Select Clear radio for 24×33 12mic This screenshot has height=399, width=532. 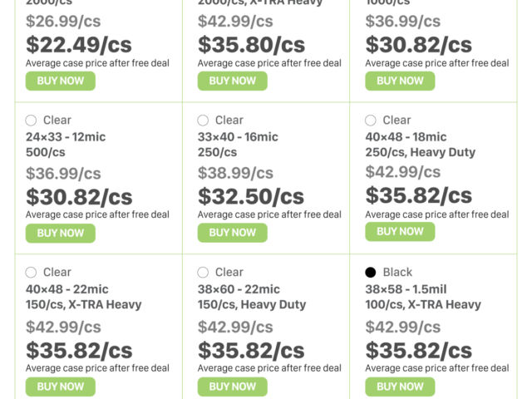tap(32, 121)
